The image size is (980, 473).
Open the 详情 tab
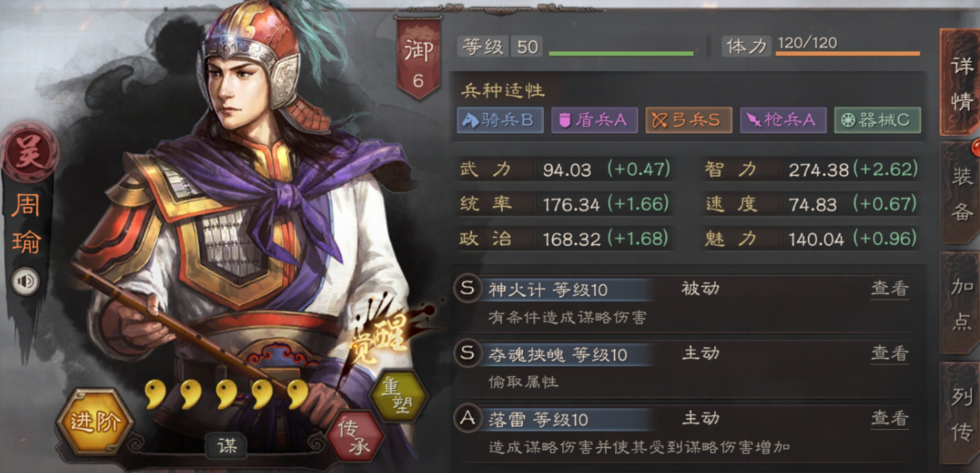(x=960, y=82)
